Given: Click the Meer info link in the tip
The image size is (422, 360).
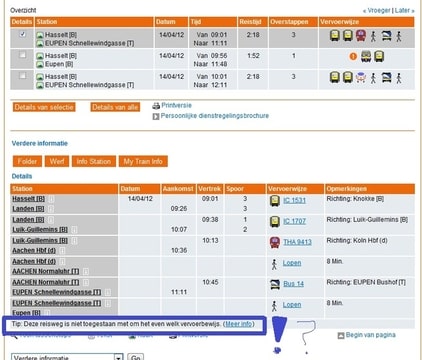Looking at the screenshot, I should [x=239, y=324].
